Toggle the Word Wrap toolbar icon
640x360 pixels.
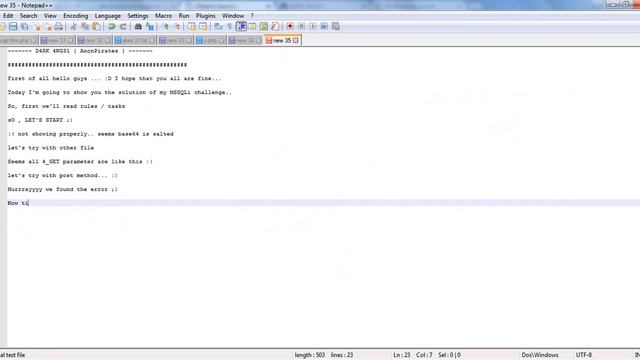click(218, 27)
